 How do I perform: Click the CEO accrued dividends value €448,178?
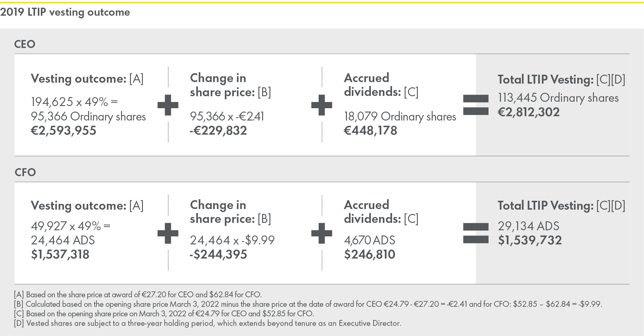pos(371,131)
